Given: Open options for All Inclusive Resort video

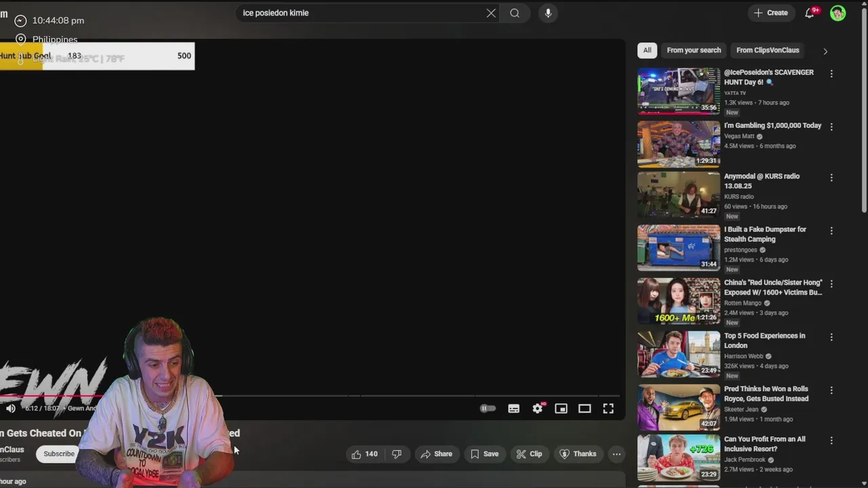Looking at the screenshot, I should pos(831,441).
